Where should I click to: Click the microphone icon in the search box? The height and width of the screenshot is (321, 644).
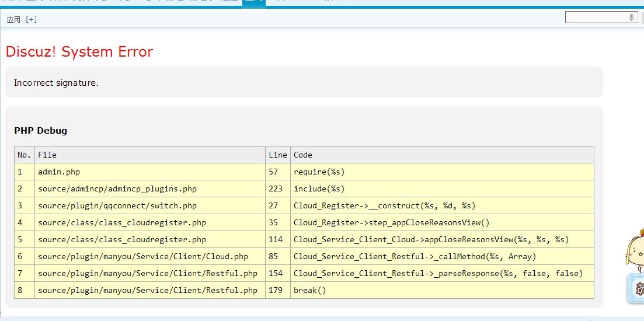pyautogui.click(x=631, y=18)
